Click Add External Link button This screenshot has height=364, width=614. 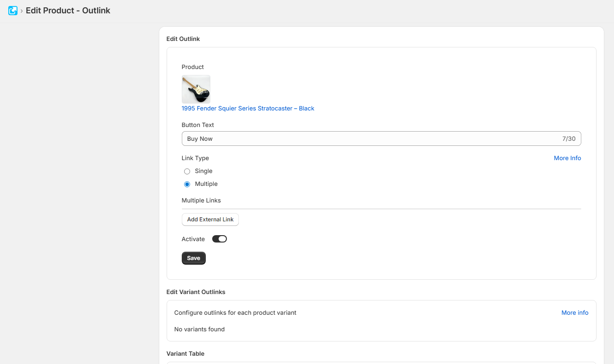[x=210, y=220]
